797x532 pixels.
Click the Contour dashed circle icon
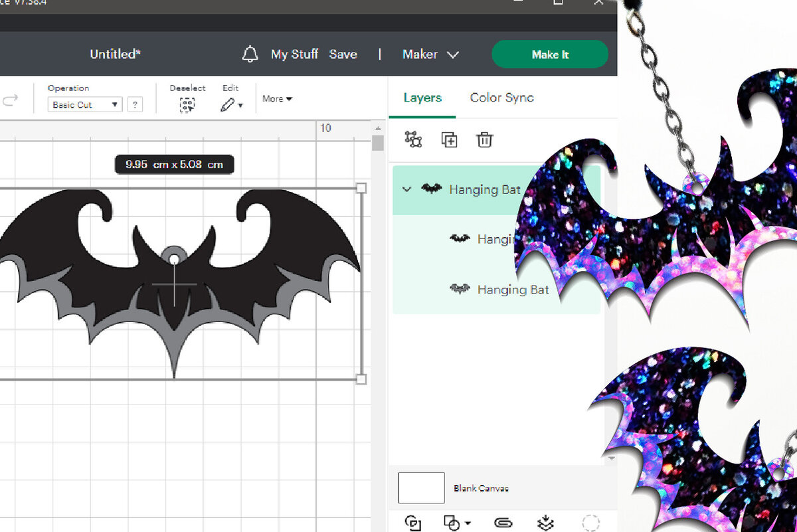pos(590,523)
